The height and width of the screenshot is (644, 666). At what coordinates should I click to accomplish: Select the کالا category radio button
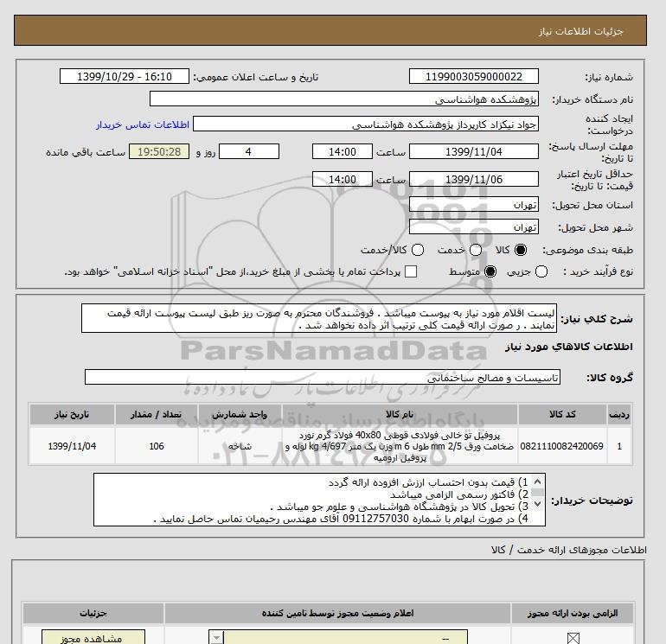pyautogui.click(x=520, y=250)
